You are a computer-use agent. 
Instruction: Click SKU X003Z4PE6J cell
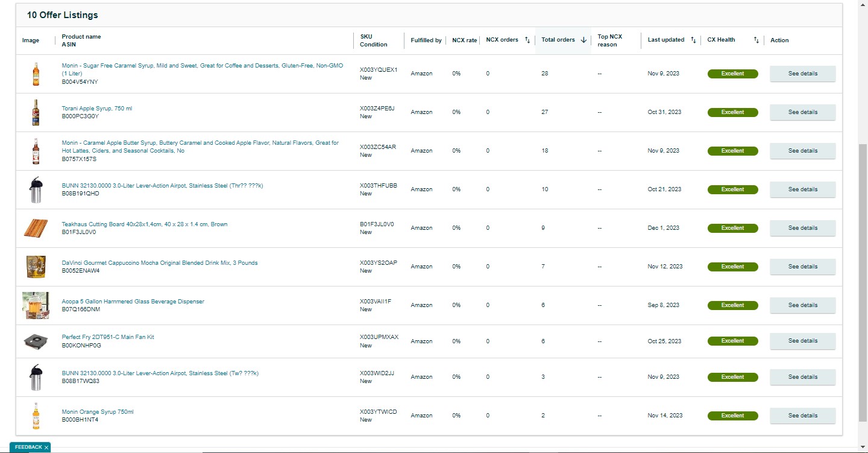pyautogui.click(x=377, y=109)
